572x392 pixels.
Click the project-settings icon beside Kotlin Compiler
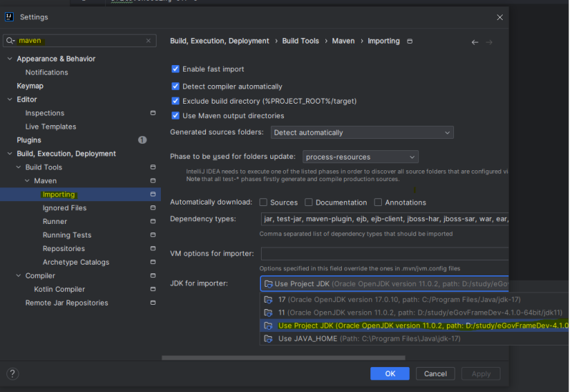coord(153,289)
